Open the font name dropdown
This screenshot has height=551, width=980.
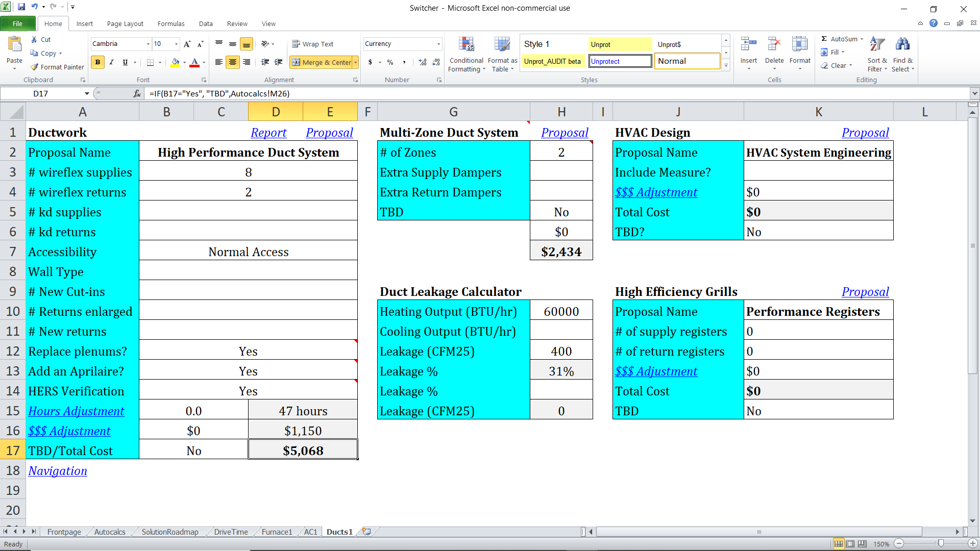tap(148, 44)
